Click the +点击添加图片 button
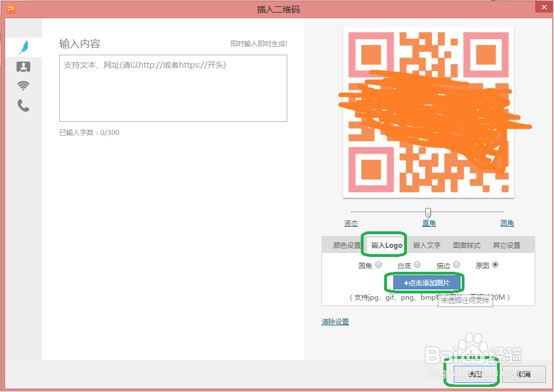Screen dimensions: 554x392 [x=427, y=283]
